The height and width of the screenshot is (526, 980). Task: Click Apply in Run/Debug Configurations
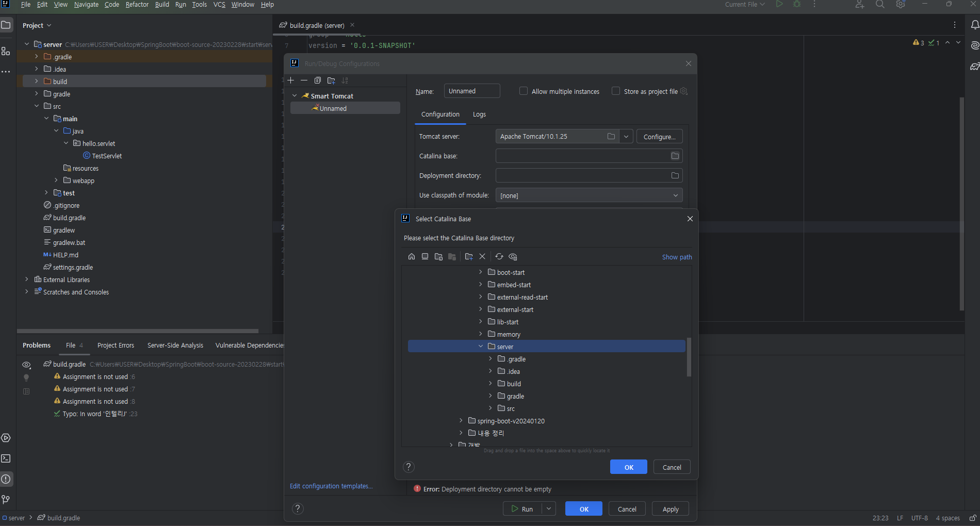click(671, 509)
